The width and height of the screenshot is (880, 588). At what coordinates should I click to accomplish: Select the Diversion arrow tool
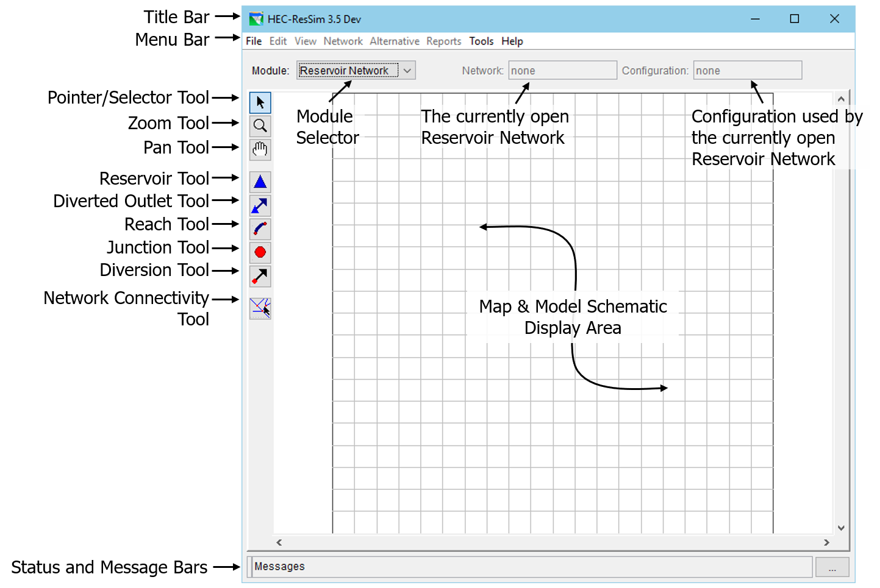(260, 276)
